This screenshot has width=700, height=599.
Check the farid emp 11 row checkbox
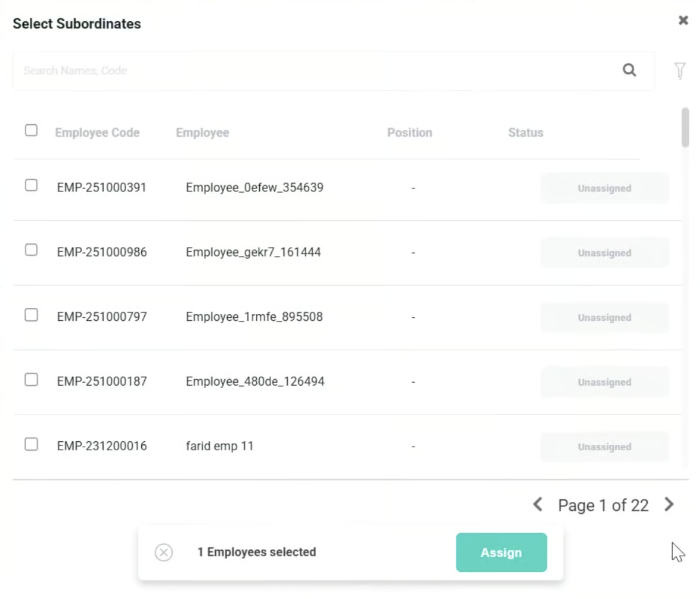pos(31,444)
